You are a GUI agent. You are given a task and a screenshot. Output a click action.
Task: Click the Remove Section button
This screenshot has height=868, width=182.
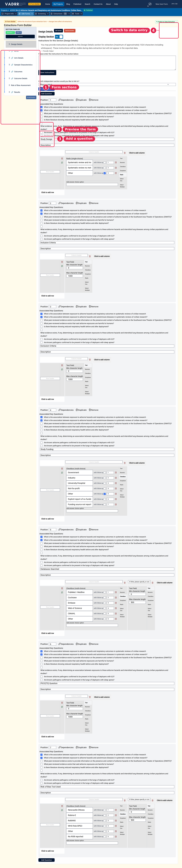70,31
